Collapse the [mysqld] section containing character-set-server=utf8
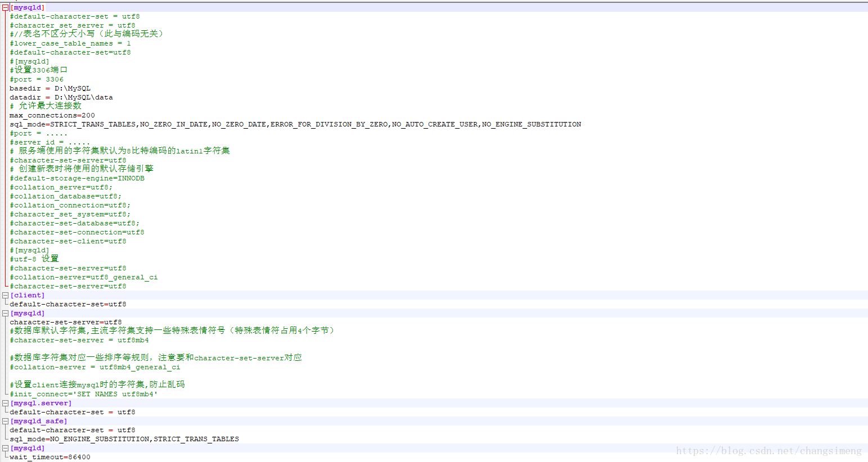 click(5, 313)
